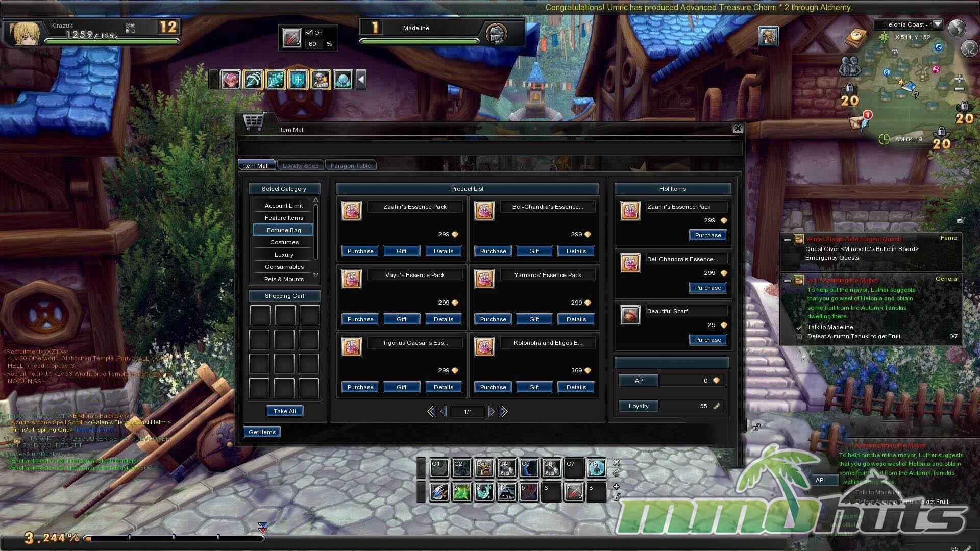This screenshot has width=980, height=551.
Task: Click the Take All button
Action: click(x=284, y=411)
